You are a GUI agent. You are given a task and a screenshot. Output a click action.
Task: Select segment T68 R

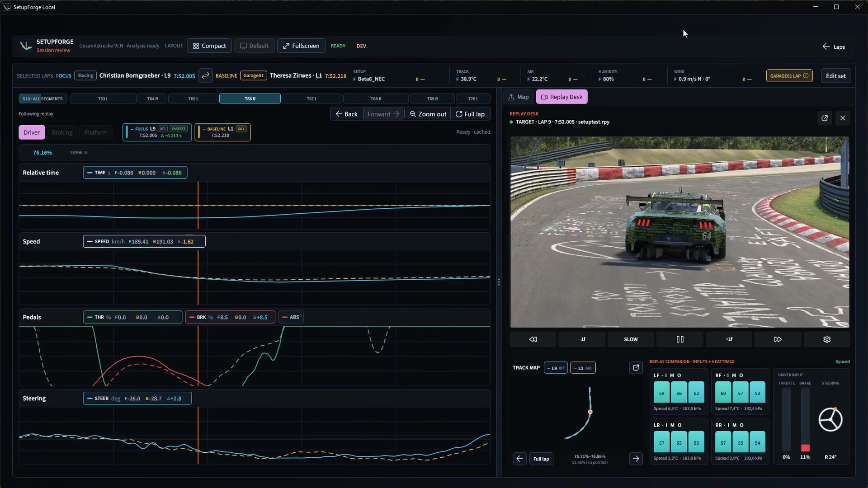click(376, 99)
